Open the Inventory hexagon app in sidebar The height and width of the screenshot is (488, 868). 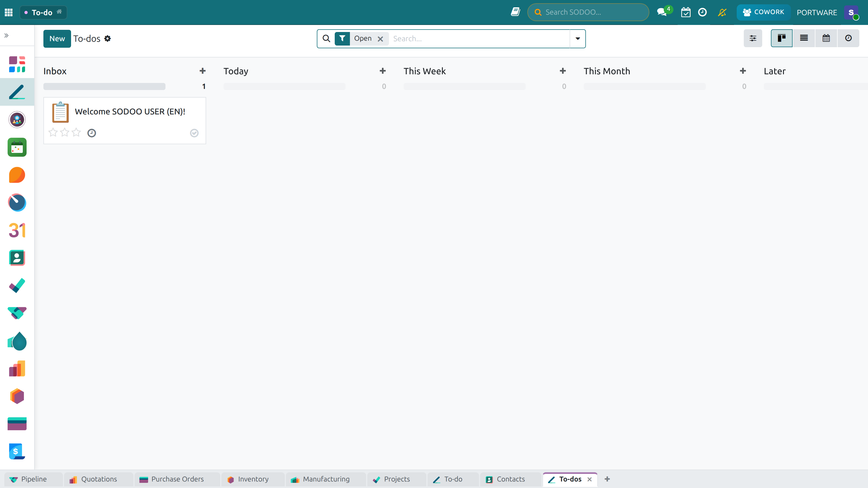point(17,396)
